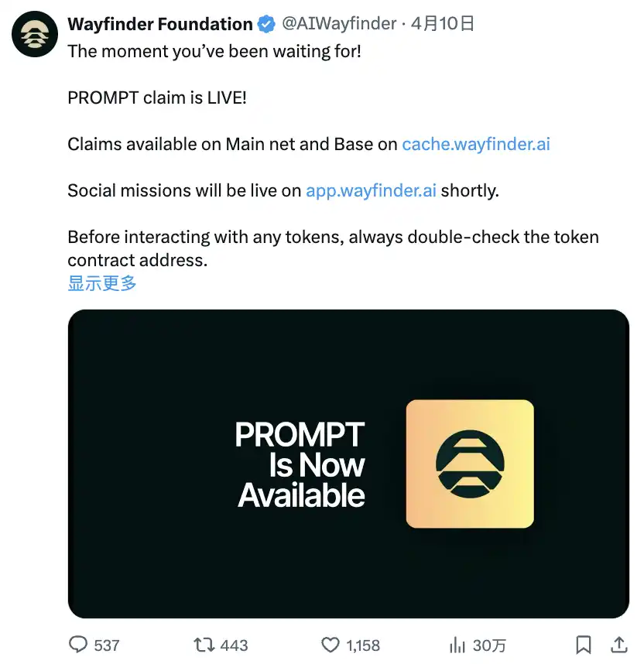The image size is (644, 664).
Task: Click the golden Wayfinder logo tile
Action: pos(470,464)
